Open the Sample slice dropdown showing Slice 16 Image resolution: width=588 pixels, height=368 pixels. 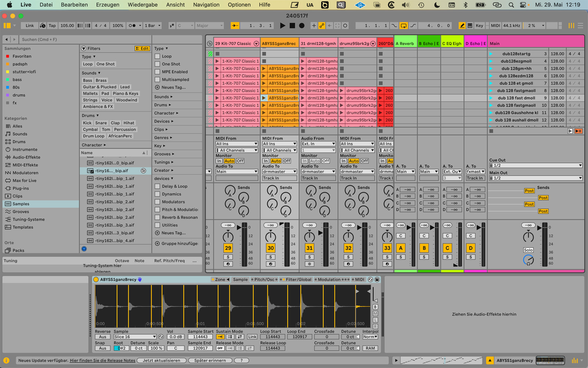135,337
